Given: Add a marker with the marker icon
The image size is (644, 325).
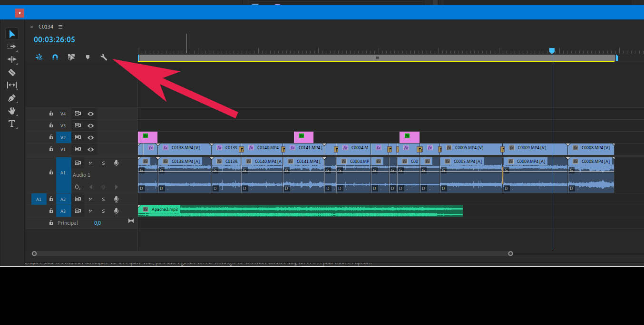Looking at the screenshot, I should pos(88,57).
